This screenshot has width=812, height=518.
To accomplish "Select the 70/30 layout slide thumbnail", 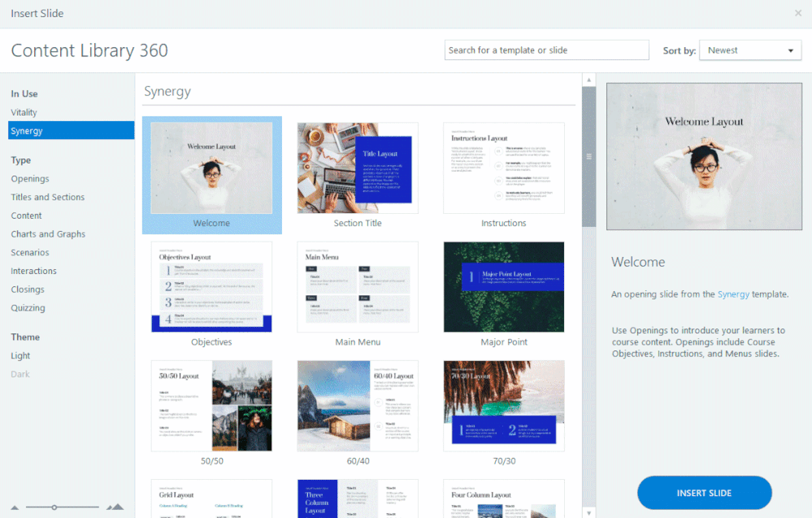I will pyautogui.click(x=504, y=406).
